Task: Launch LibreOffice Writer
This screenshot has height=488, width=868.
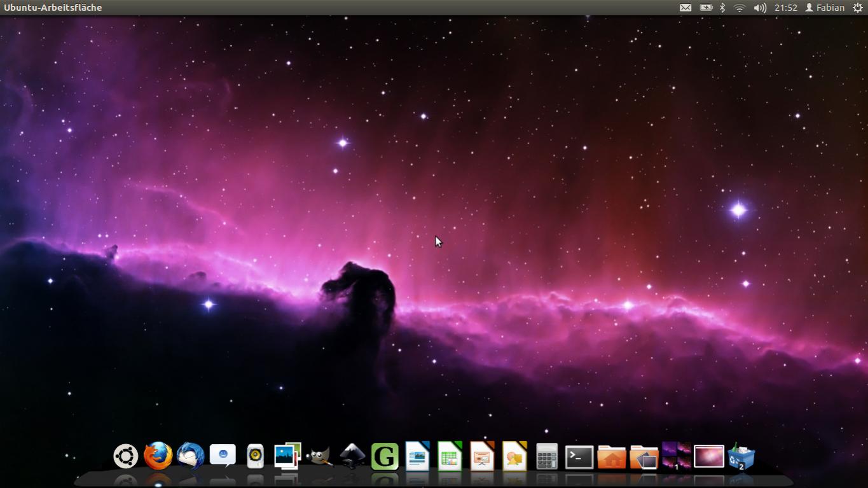Action: pyautogui.click(x=417, y=456)
